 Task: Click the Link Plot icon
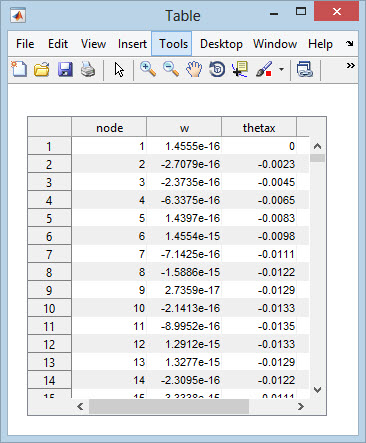click(x=305, y=69)
